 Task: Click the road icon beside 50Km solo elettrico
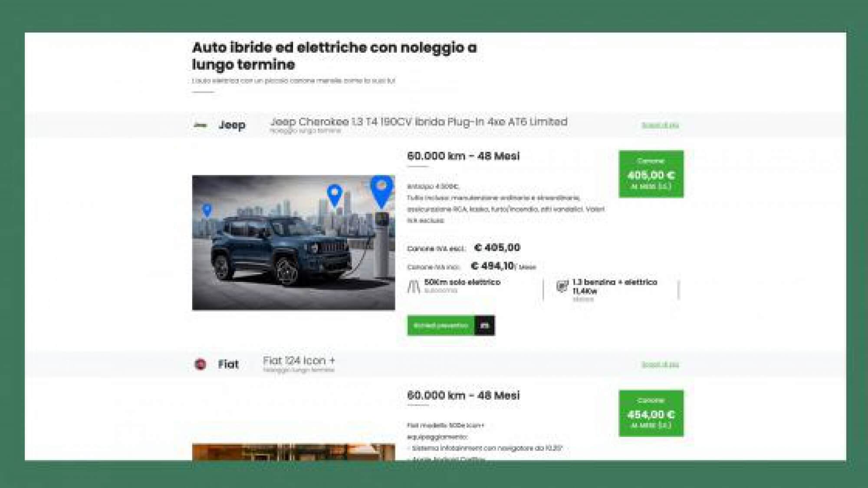click(414, 286)
